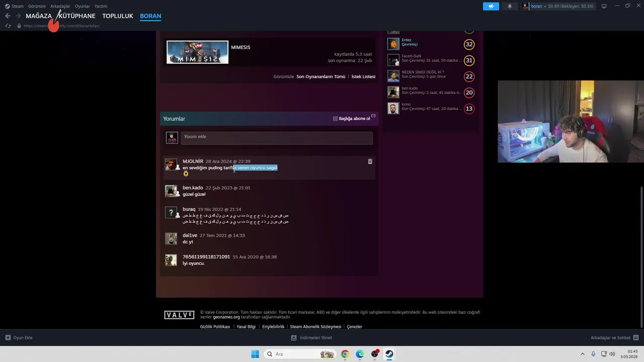This screenshot has width=644, height=362.
Task: Open the Steam announcements megaphone button
Action: pyautogui.click(x=491, y=6)
